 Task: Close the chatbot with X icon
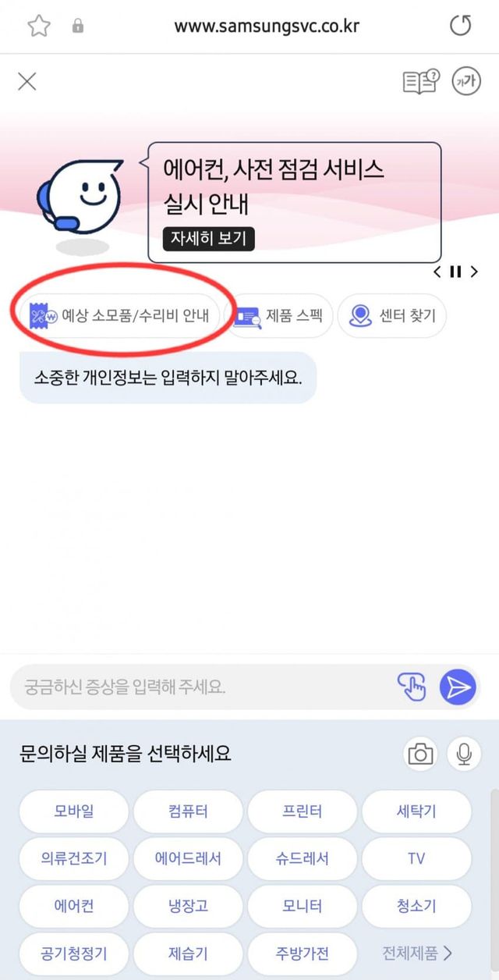tap(27, 81)
